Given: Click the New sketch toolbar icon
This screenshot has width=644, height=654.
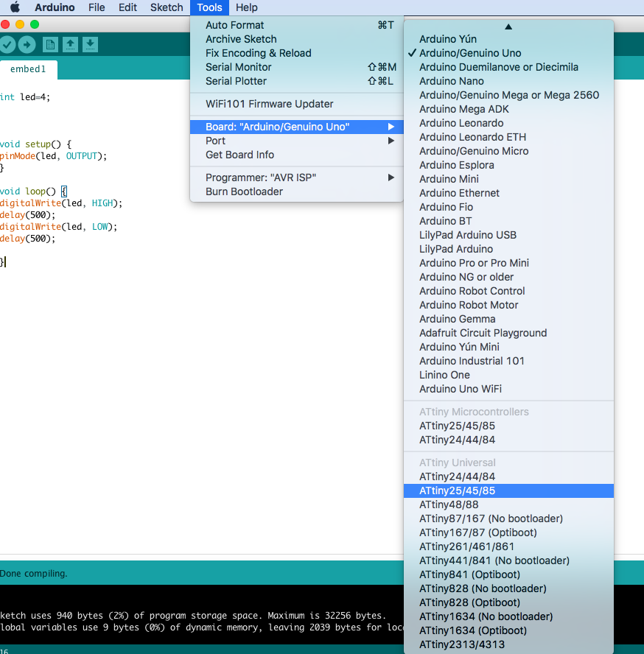Looking at the screenshot, I should (x=50, y=45).
